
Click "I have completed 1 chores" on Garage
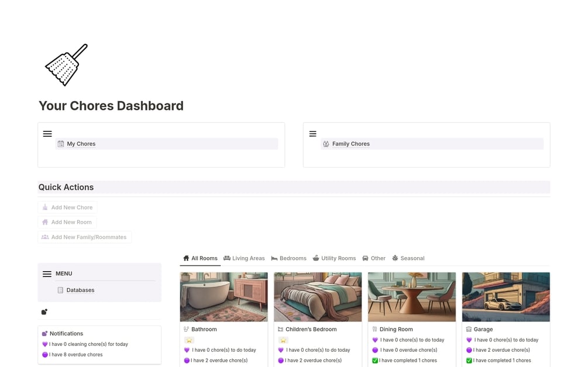pos(502,361)
